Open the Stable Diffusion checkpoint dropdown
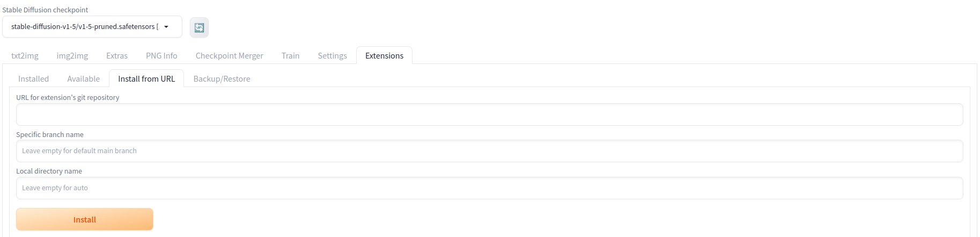Image resolution: width=980 pixels, height=237 pixels. 86,27
